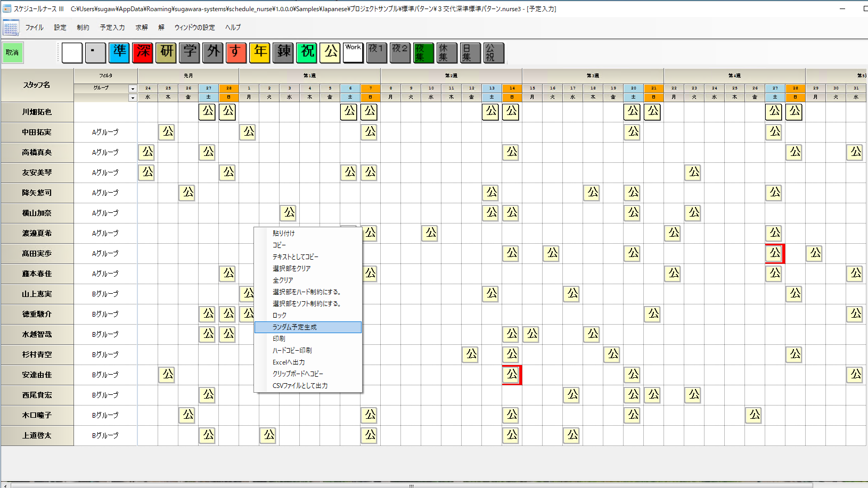This screenshot has width=868, height=488.
Task: Choose 選択部をソフト制約にする。 menu entry
Action: point(308,303)
